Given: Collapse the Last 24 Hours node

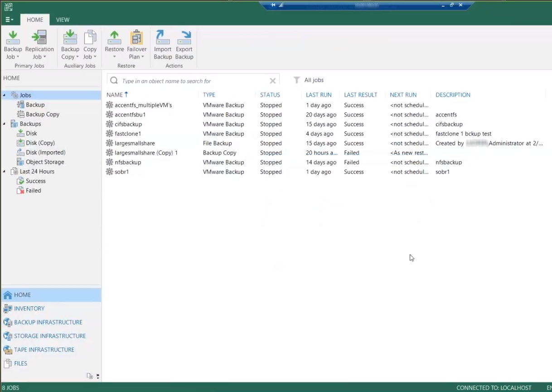Looking at the screenshot, I should point(5,171).
